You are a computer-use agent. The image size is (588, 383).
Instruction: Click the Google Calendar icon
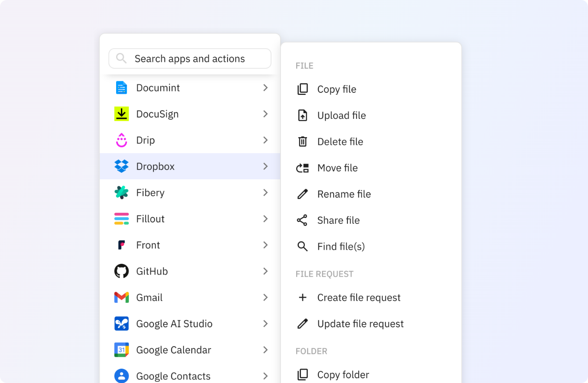click(x=121, y=350)
